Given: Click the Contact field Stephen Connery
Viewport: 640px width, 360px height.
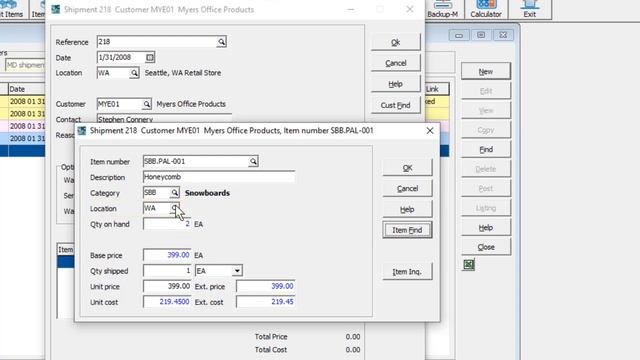Looking at the screenshot, I should (164, 119).
